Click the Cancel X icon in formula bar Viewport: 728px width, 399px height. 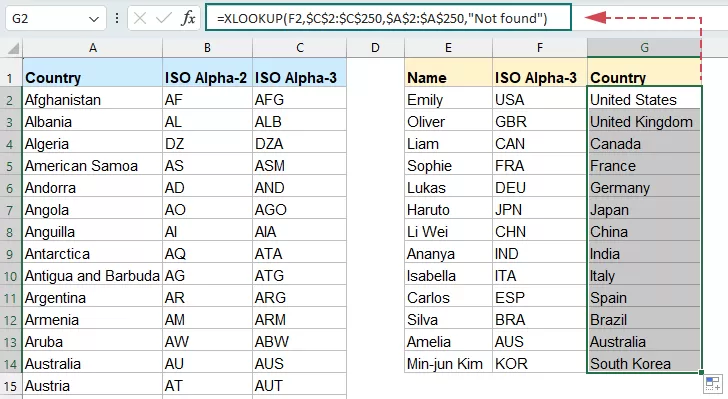(x=140, y=19)
